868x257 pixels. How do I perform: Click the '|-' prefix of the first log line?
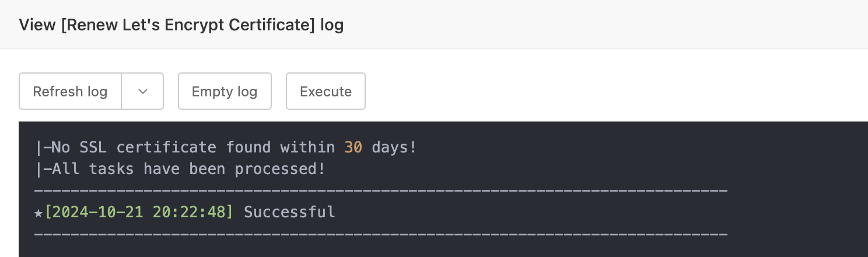pos(43,147)
